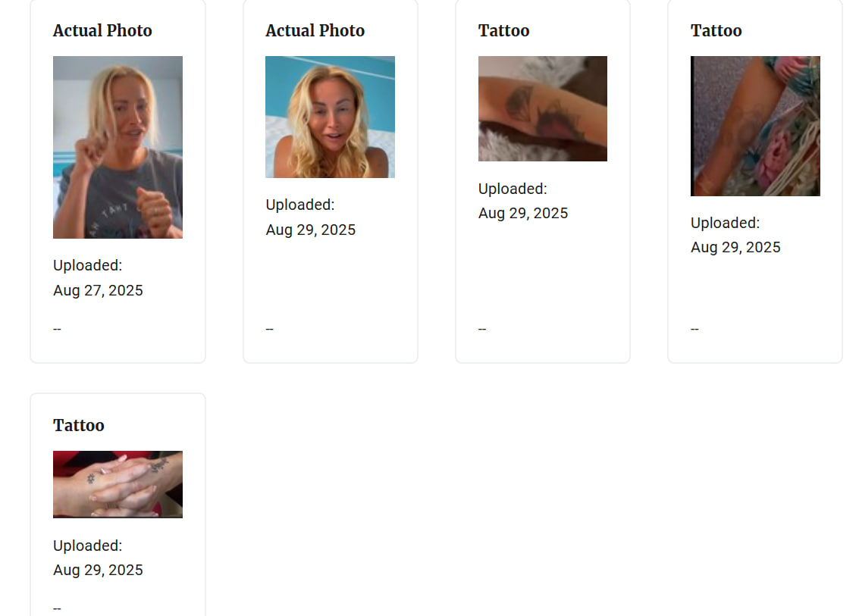Click the '--' note in the floral fabric tattoo card
Screen dimensions: 859x616
coord(694,329)
